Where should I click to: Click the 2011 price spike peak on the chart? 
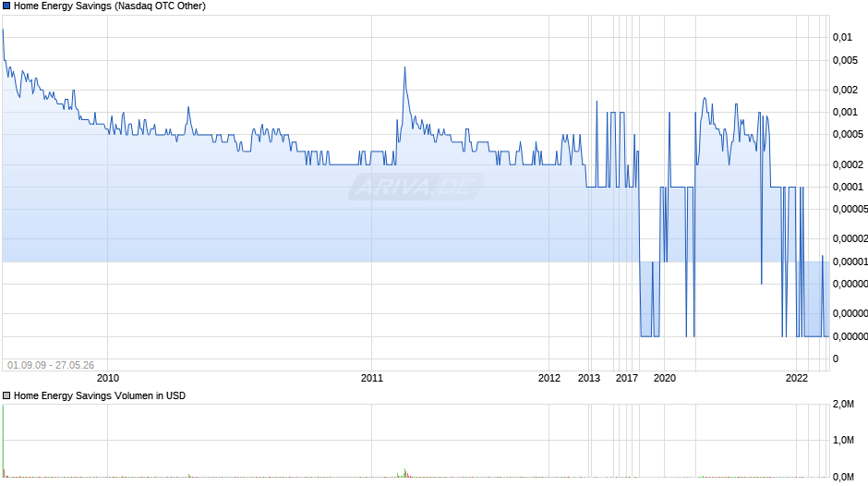coord(404,68)
